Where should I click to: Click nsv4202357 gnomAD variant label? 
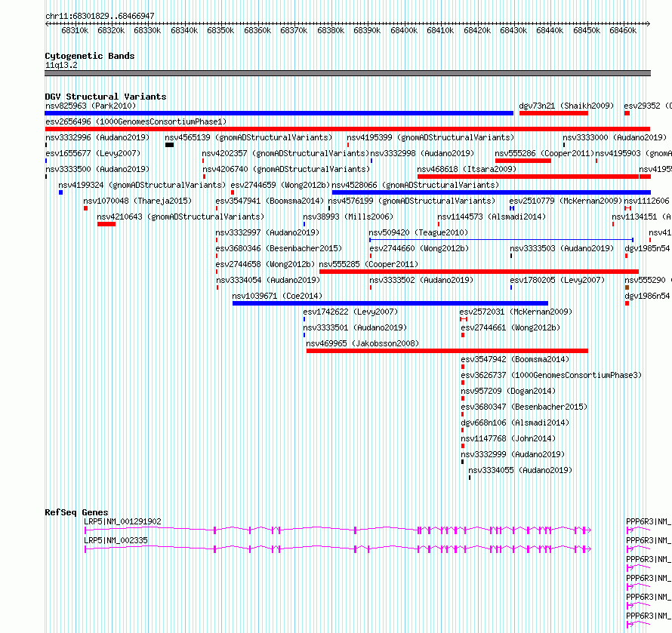pos(285,153)
